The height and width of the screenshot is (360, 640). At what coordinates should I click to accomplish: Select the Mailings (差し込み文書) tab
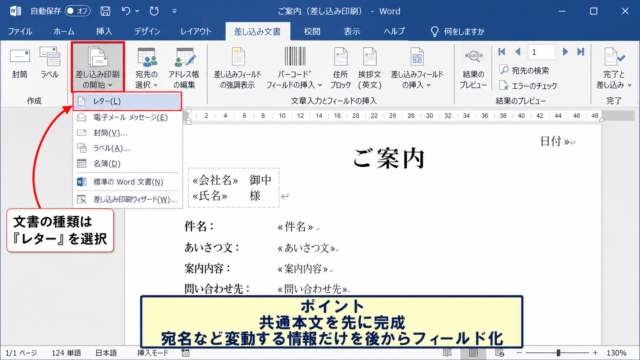[x=257, y=31]
